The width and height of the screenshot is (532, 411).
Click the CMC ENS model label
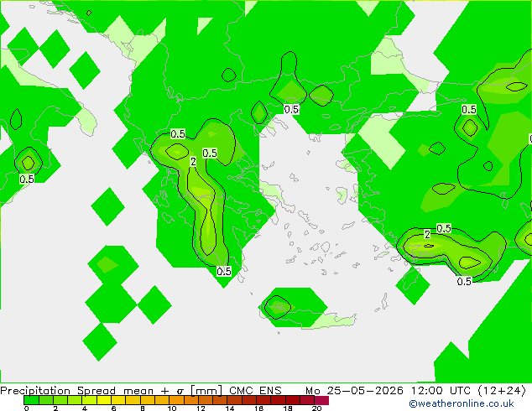pyautogui.click(x=255, y=391)
